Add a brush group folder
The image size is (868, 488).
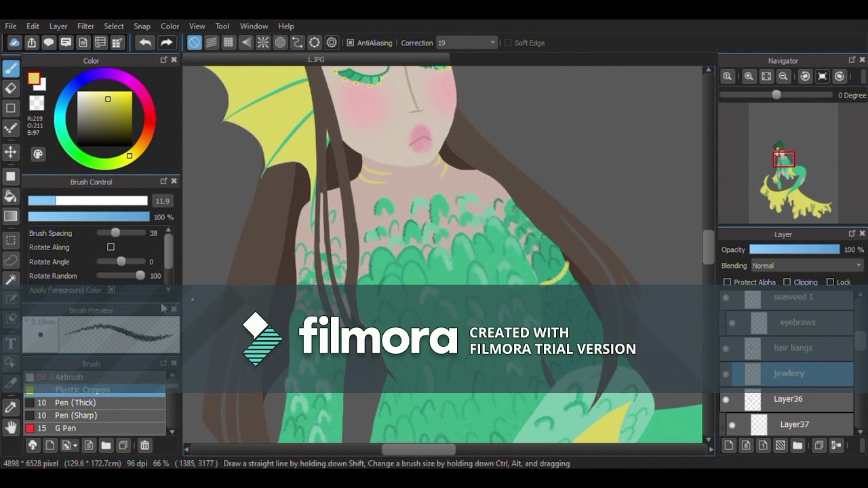click(x=106, y=445)
